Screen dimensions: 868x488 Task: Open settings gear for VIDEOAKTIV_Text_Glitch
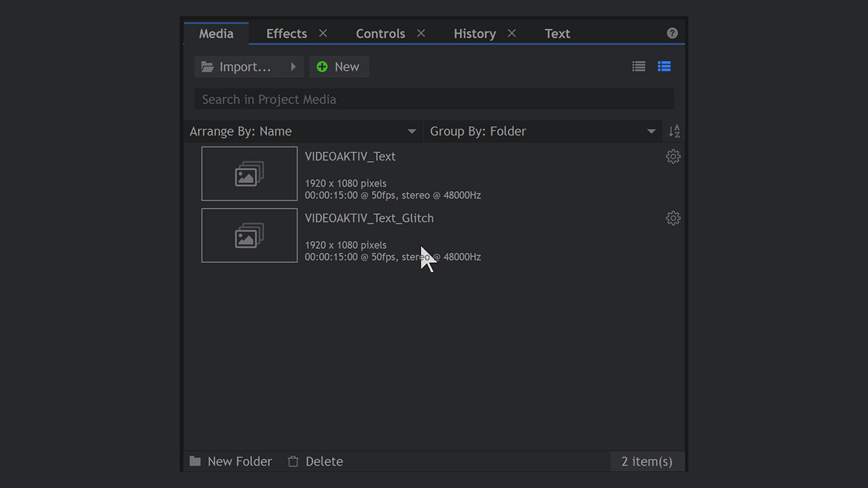coord(673,218)
